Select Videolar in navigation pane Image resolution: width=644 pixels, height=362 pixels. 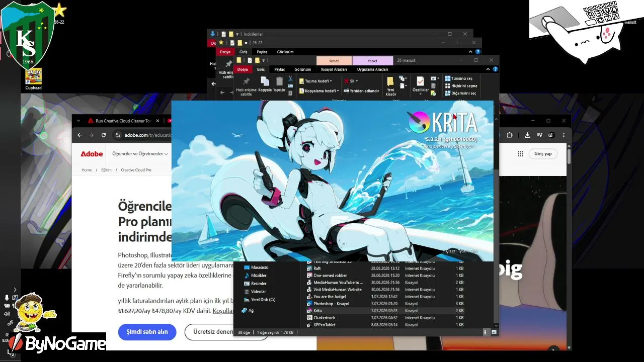tap(255, 292)
